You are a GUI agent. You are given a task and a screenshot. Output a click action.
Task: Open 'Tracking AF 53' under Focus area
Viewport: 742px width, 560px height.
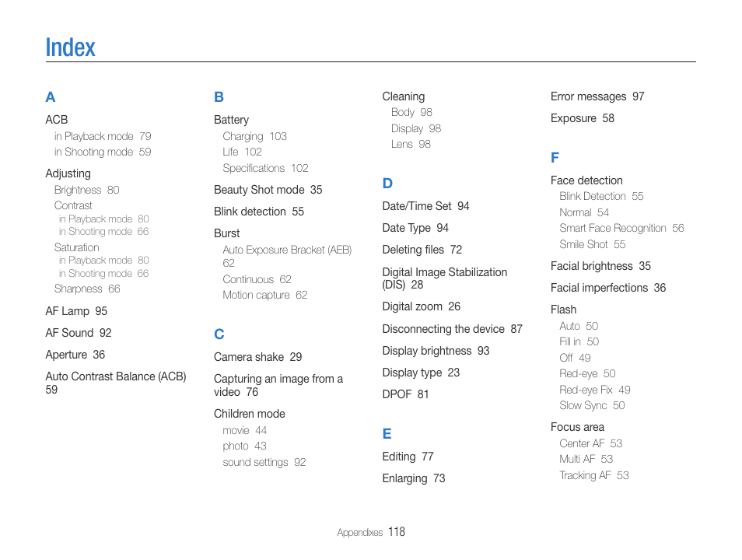pyautogui.click(x=594, y=475)
